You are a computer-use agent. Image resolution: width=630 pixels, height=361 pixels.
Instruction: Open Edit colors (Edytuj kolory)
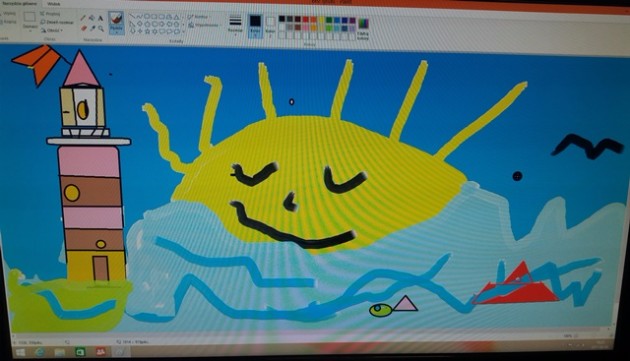363,28
